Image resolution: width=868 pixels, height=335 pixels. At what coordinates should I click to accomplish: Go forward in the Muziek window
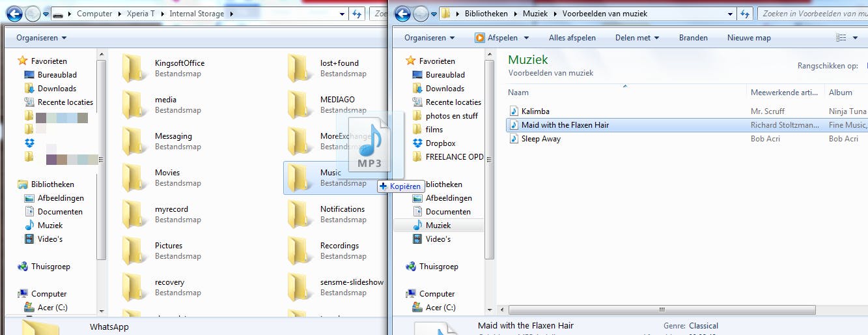421,13
